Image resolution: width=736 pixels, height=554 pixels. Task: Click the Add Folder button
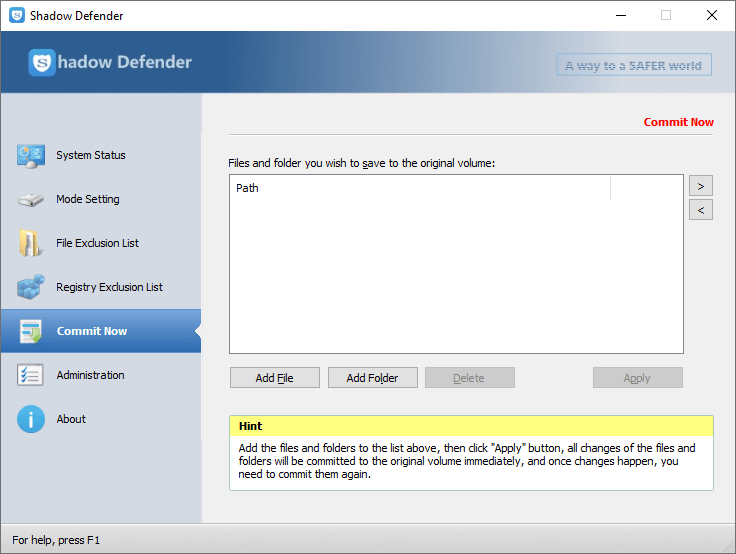pyautogui.click(x=373, y=378)
